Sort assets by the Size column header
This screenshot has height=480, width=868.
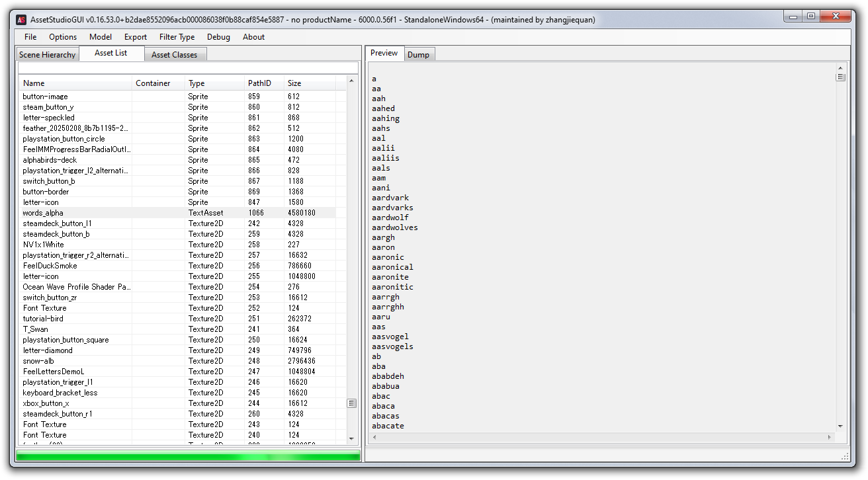click(x=294, y=83)
